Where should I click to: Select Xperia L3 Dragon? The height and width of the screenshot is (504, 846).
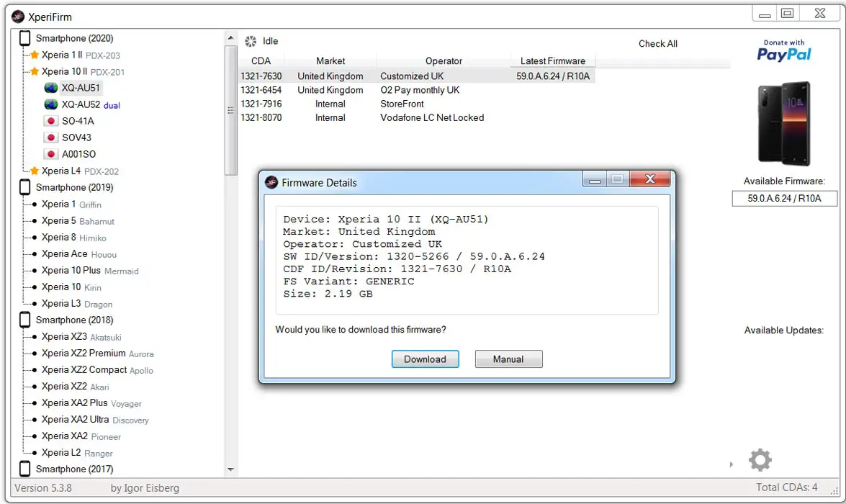click(x=76, y=304)
